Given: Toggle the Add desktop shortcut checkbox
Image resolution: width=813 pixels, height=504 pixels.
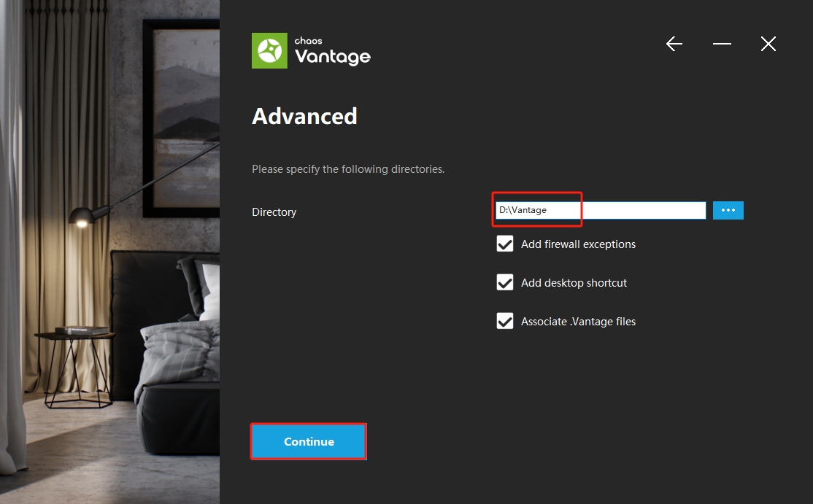Looking at the screenshot, I should (x=505, y=283).
